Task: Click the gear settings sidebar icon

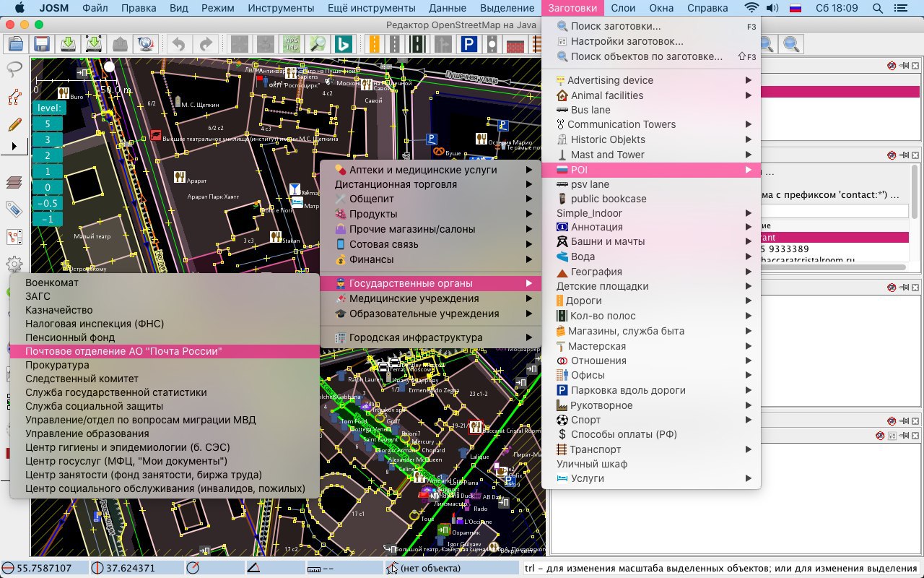Action: pyautogui.click(x=14, y=264)
